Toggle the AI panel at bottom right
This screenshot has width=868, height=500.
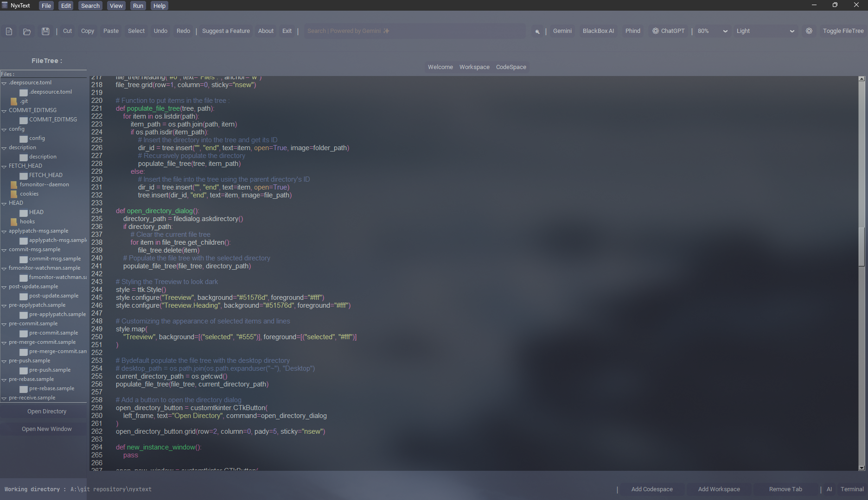829,489
